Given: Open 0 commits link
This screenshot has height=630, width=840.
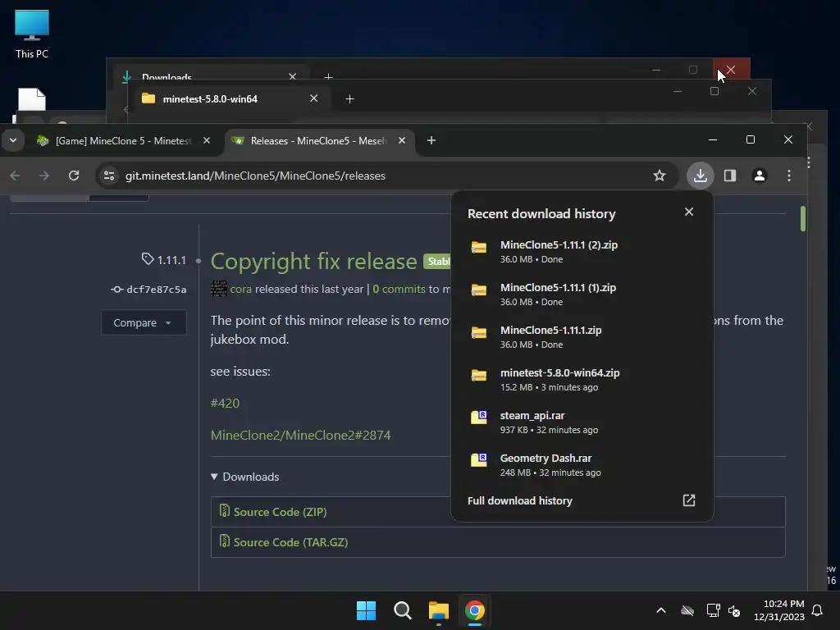Looking at the screenshot, I should 399,290.
